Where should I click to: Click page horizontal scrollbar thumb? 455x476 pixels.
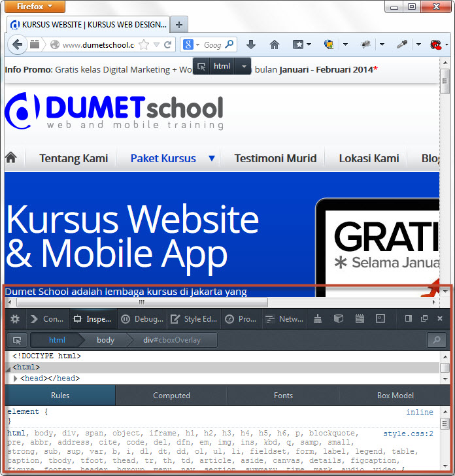[x=142, y=302]
